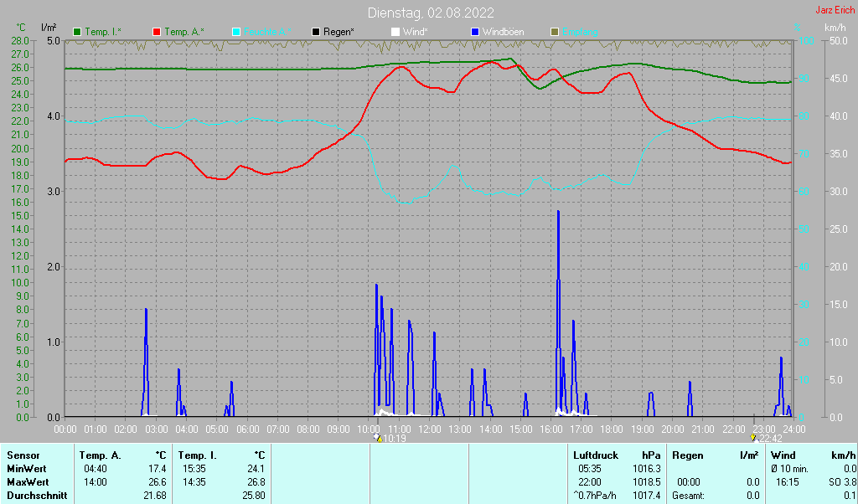Click the Durchschnitt row label

(34, 496)
